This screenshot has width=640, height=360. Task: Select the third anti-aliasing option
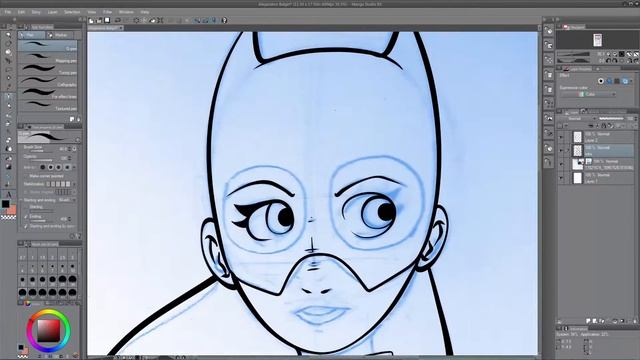(x=59, y=167)
